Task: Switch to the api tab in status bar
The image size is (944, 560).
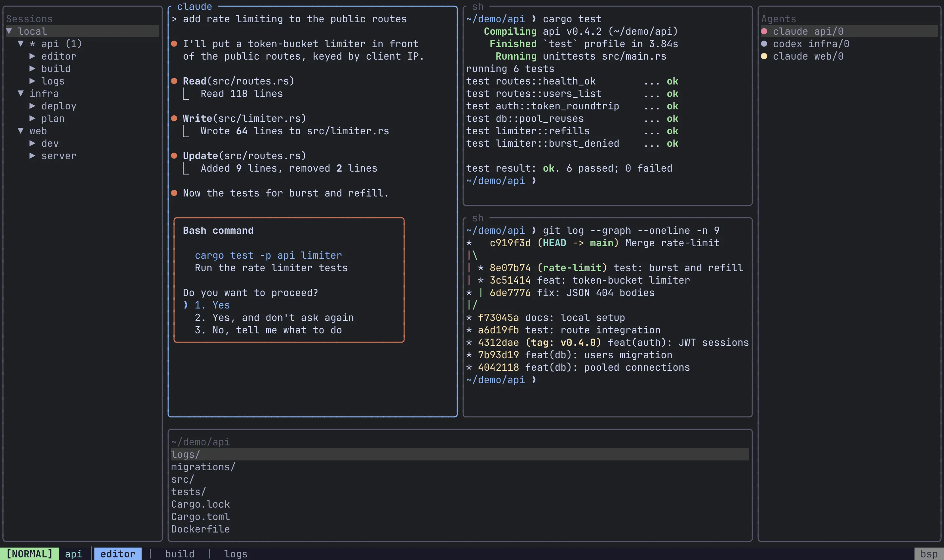Action: tap(74, 553)
